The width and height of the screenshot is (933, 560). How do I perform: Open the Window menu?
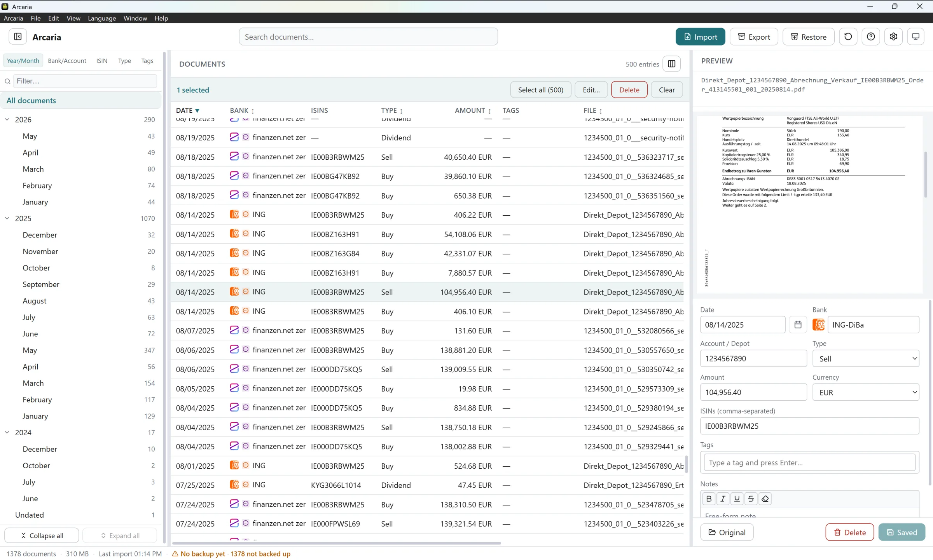[x=135, y=18]
